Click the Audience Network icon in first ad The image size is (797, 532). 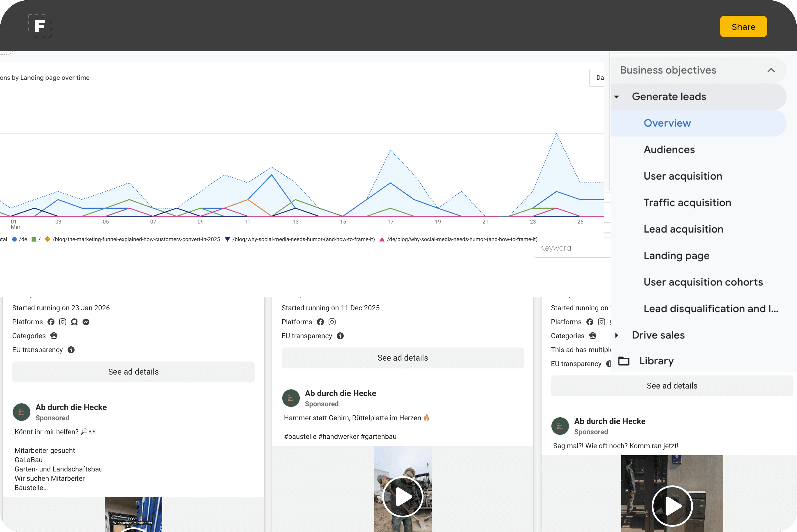[x=74, y=322]
